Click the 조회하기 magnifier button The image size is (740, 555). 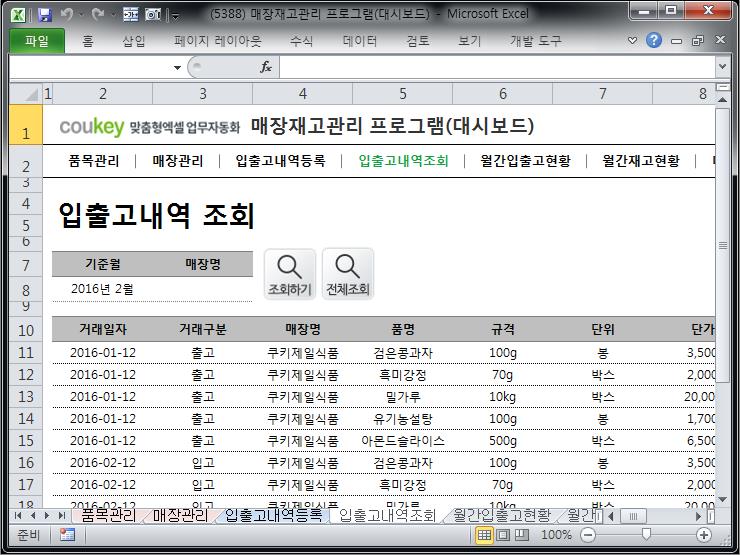tap(290, 274)
